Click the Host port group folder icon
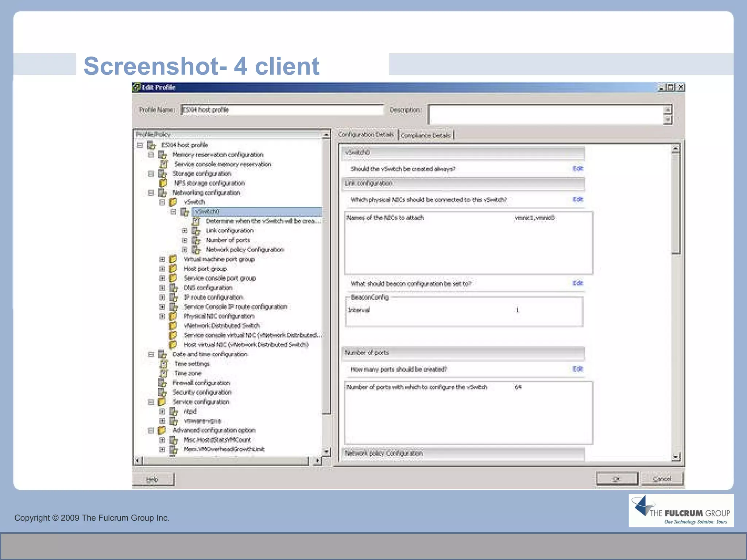Viewport: 747px width, 560px height. [173, 269]
